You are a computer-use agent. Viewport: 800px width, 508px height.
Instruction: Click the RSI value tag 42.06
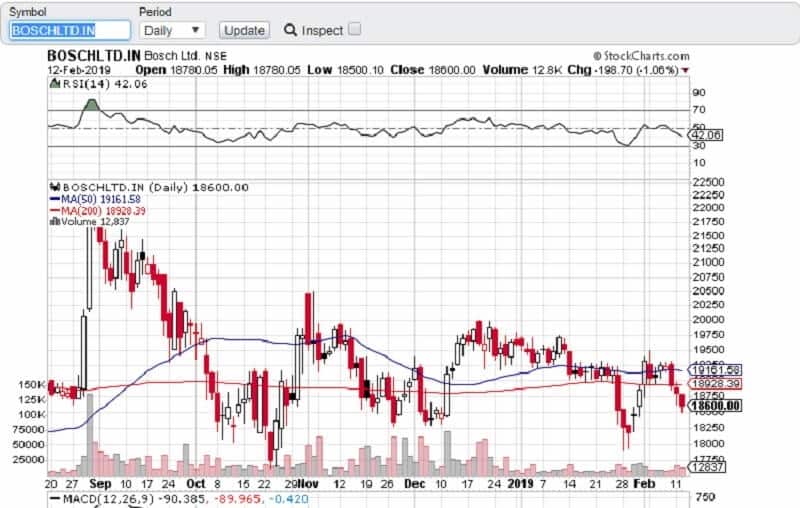706,135
